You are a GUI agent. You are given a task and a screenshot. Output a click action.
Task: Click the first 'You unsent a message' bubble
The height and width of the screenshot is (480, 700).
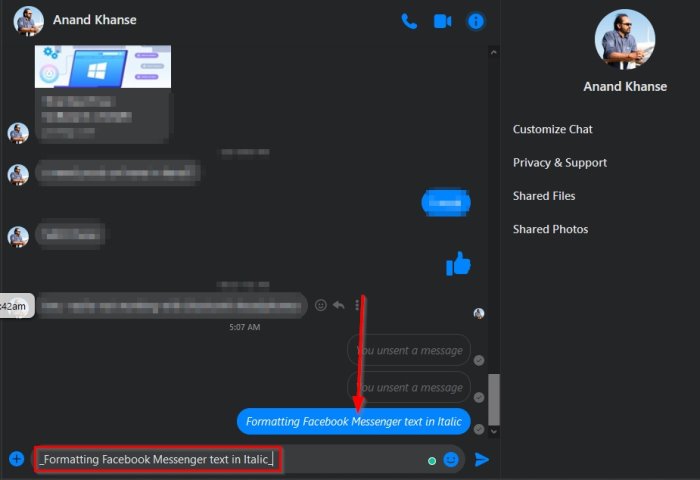pos(408,351)
